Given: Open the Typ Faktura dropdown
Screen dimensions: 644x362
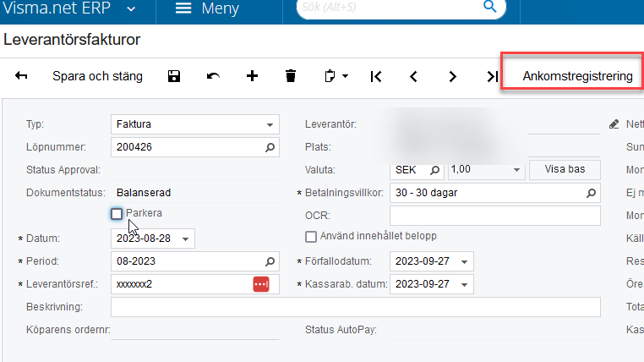Looking at the screenshot, I should (270, 124).
